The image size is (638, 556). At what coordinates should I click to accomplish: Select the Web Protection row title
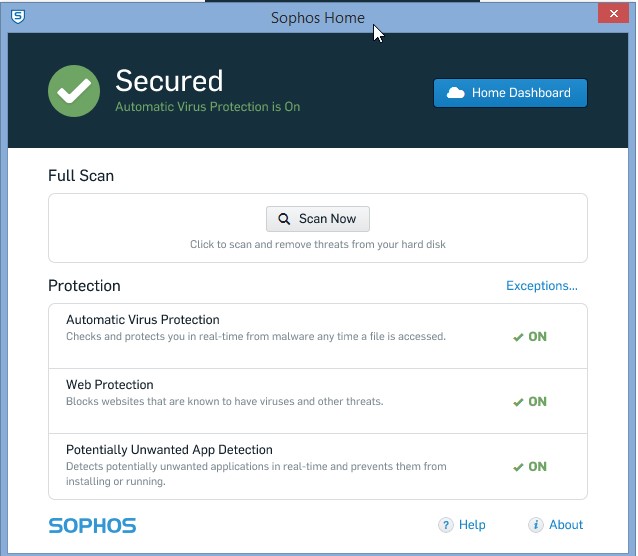click(110, 385)
